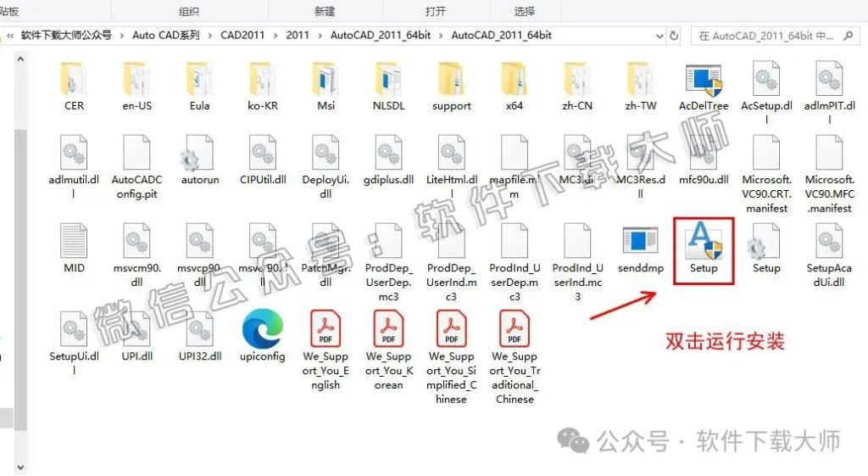Select the UPI.dll file

[x=136, y=336]
